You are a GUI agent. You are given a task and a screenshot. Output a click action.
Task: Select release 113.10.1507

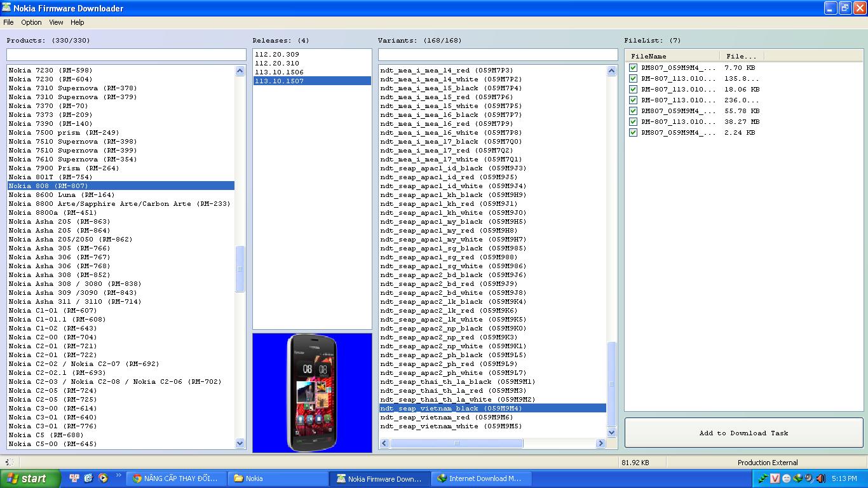[x=312, y=81]
